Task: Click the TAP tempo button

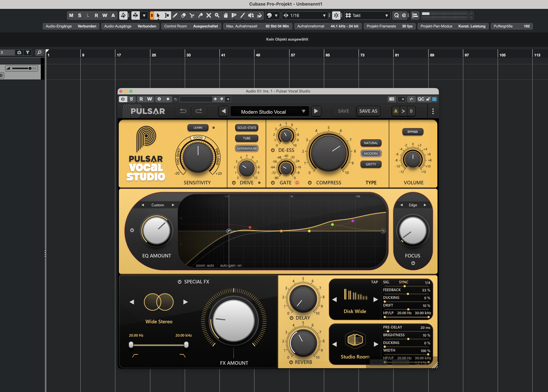Action: pyautogui.click(x=374, y=282)
